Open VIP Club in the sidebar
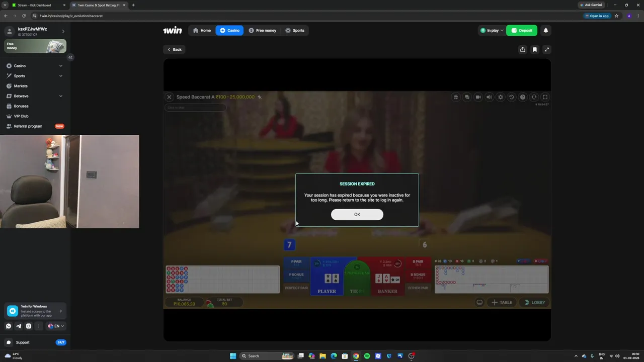 35,116
